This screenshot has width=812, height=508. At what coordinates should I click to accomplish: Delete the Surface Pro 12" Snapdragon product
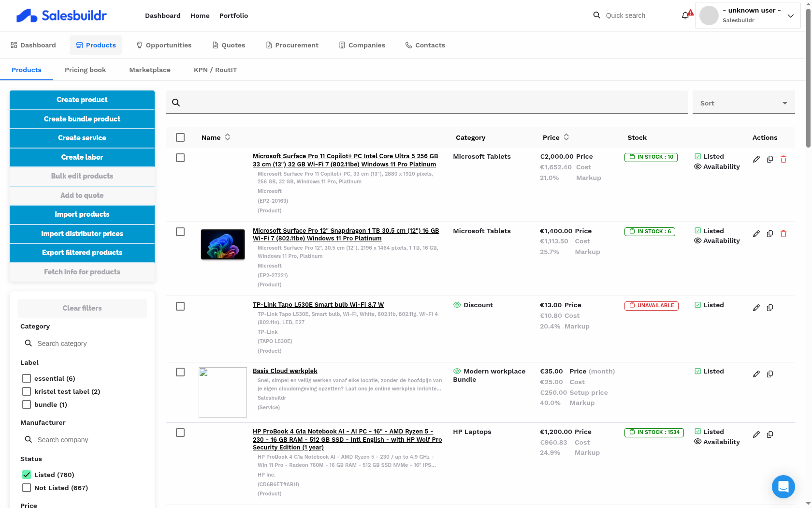[783, 234]
